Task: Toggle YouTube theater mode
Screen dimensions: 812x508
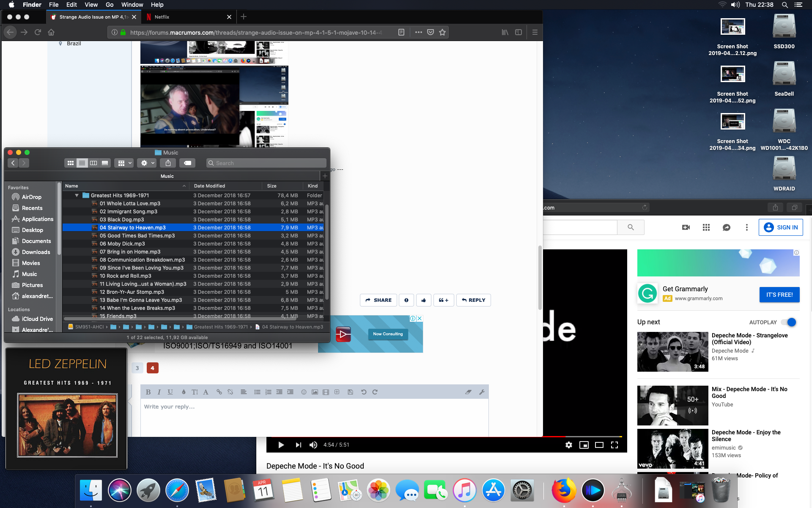Action: point(599,445)
